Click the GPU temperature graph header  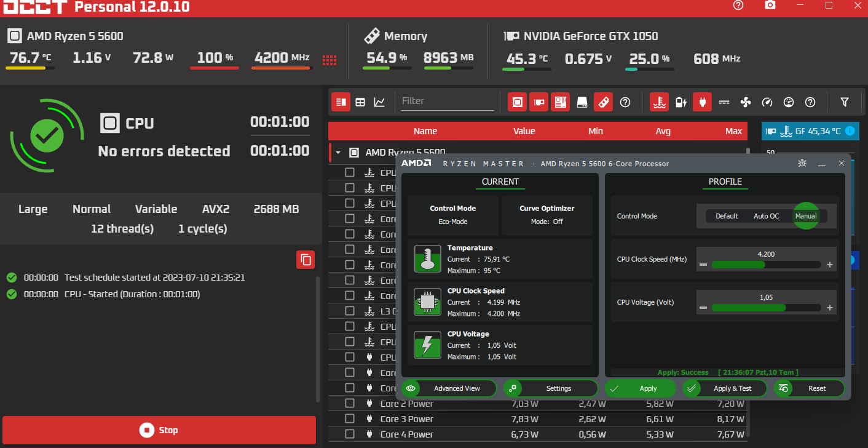click(810, 130)
